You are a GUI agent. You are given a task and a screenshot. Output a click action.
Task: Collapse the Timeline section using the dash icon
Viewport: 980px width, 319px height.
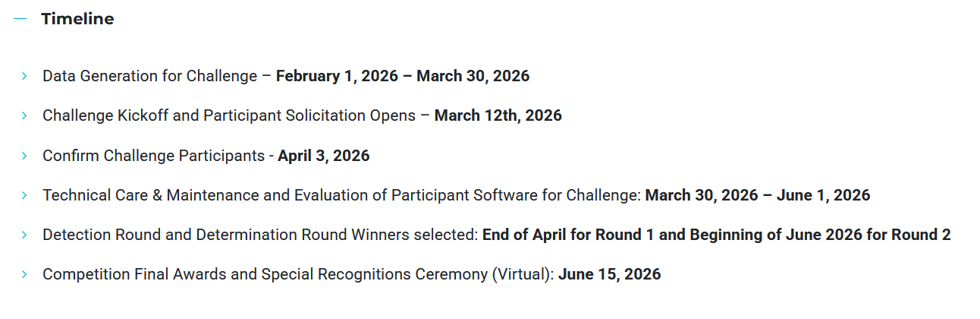(x=20, y=19)
